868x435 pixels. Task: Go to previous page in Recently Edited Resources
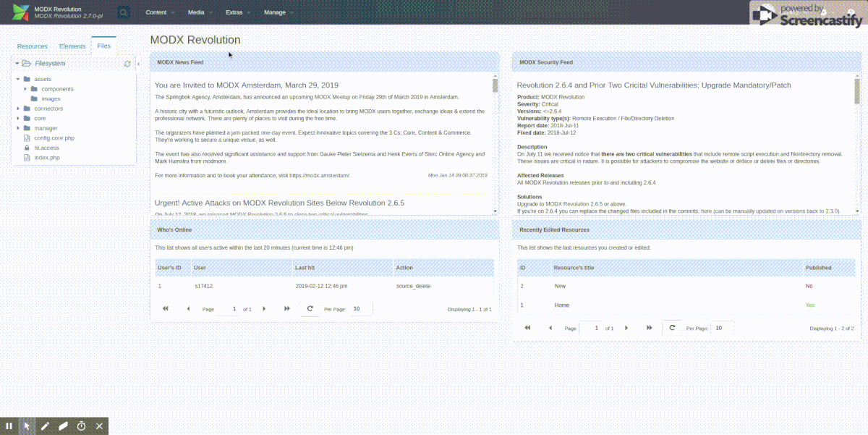point(550,328)
